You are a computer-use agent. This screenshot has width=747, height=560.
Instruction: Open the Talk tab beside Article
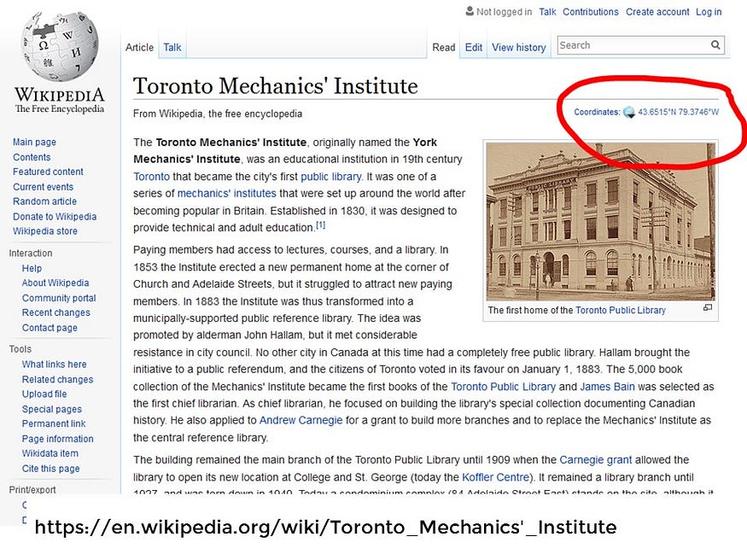(172, 48)
